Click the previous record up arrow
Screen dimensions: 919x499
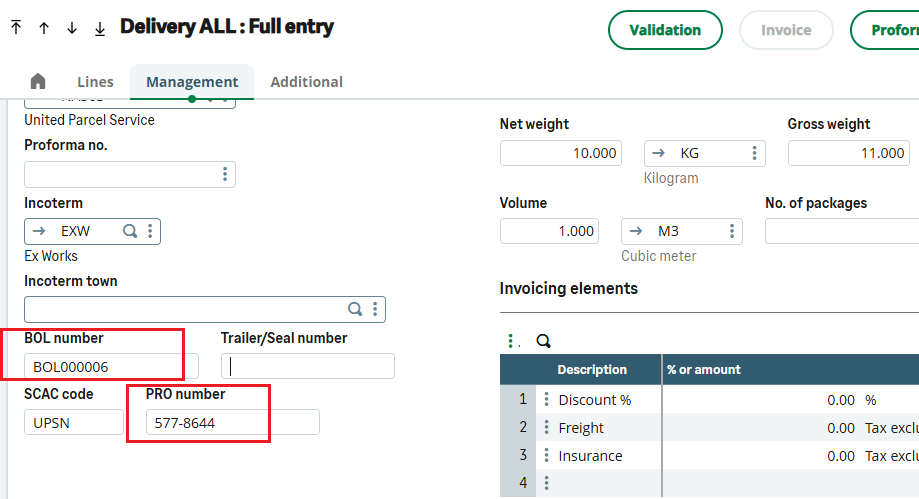[44, 28]
